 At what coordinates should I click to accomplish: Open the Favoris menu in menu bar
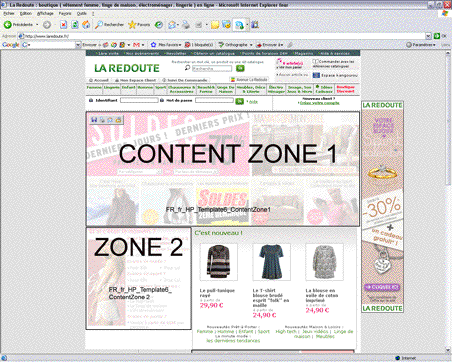(65, 14)
